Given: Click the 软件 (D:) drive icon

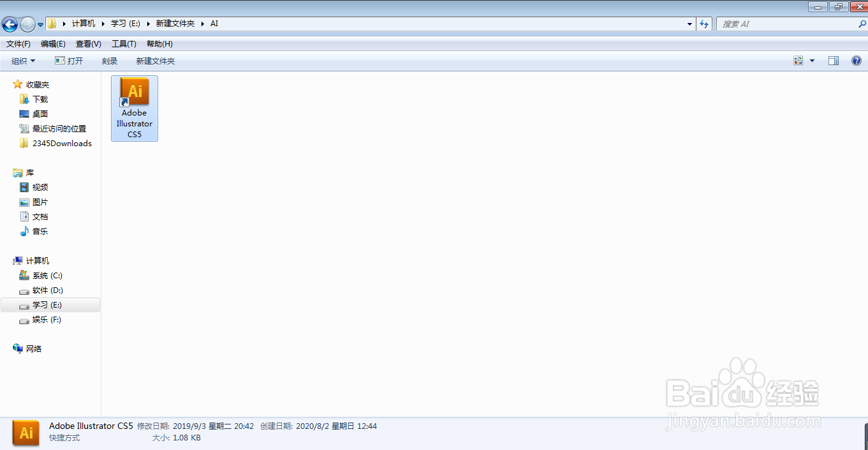Looking at the screenshot, I should click(24, 290).
